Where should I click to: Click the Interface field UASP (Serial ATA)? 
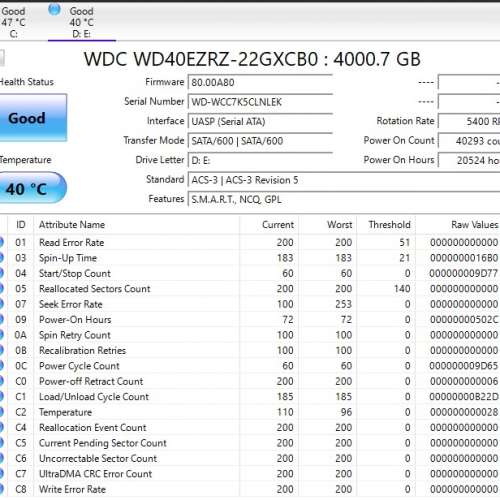260,121
